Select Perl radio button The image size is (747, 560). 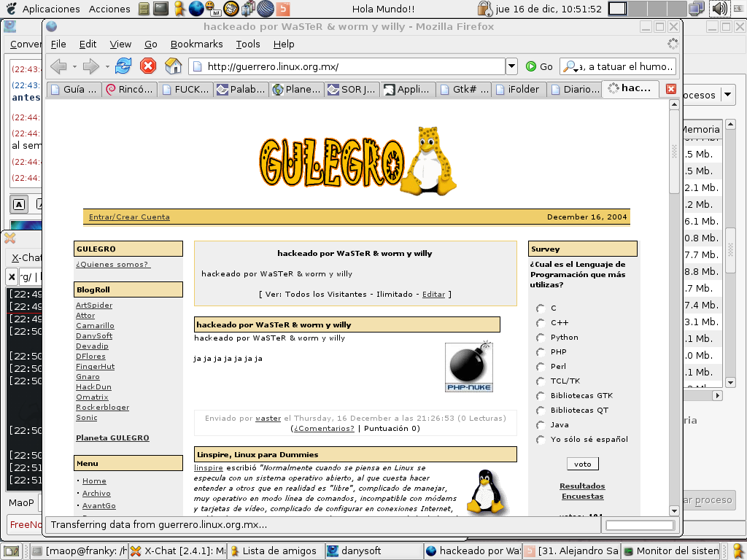[541, 367]
